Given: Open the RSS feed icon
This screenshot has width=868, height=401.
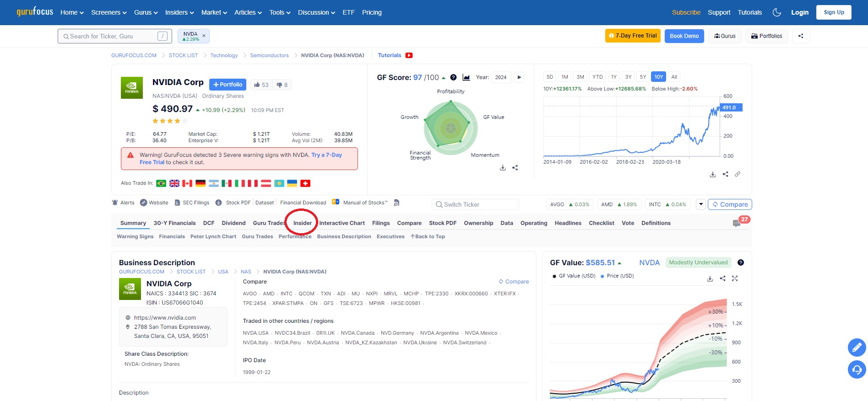Looking at the screenshot, I should click(x=396, y=203).
